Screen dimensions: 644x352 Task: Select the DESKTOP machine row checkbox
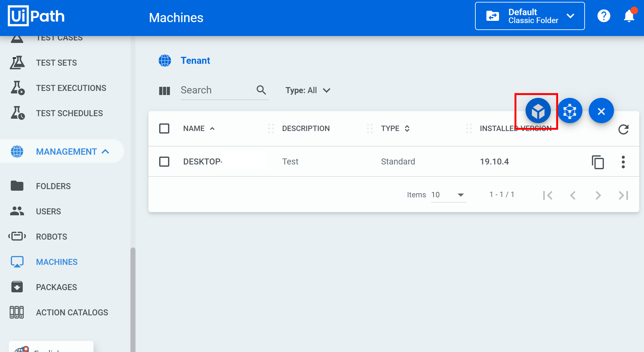coord(164,162)
